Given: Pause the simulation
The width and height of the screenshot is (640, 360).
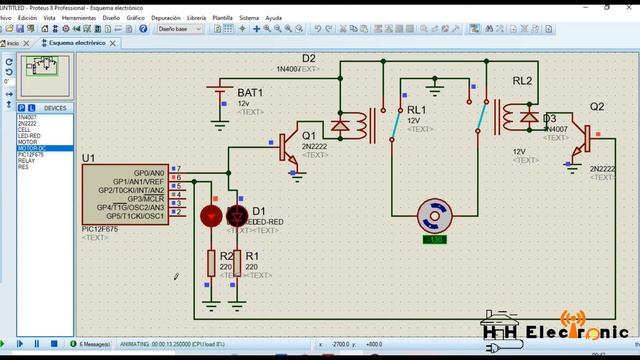Looking at the screenshot, I should click(x=37, y=344).
